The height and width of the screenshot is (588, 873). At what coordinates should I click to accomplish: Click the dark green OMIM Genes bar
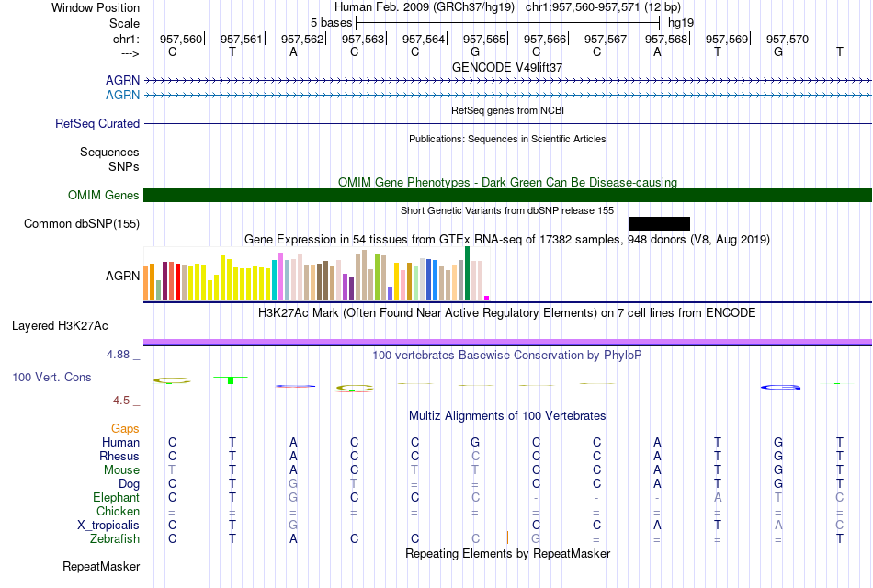click(x=507, y=196)
